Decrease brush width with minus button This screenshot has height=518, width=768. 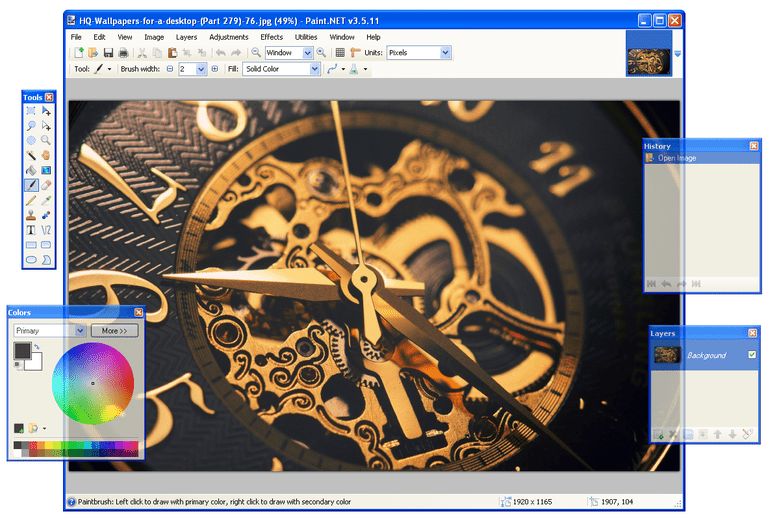coord(170,69)
